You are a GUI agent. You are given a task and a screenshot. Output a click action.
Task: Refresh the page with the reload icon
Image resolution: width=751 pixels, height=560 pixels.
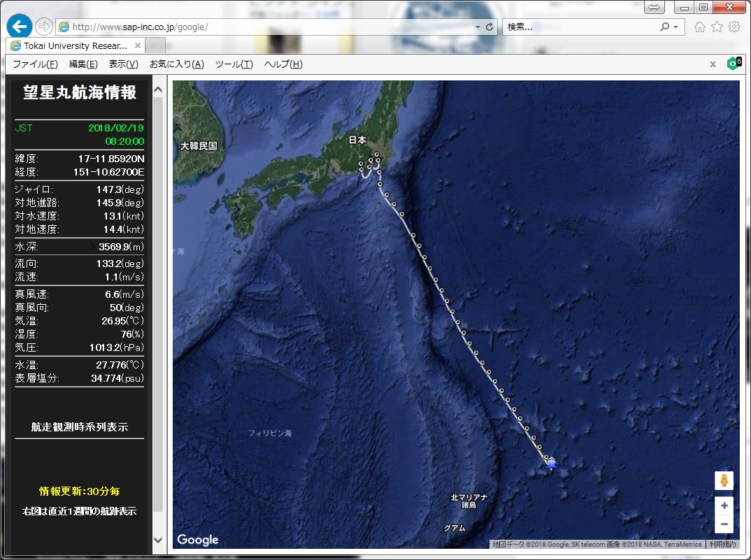pyautogui.click(x=489, y=27)
